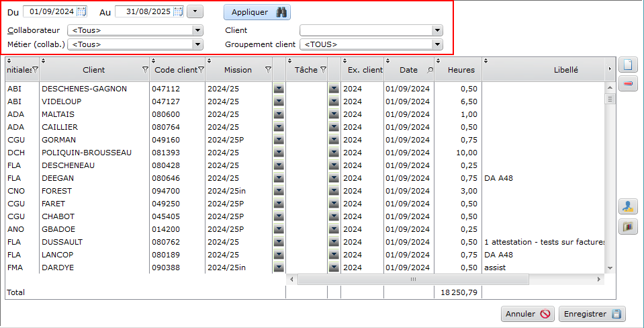Click the Appliquer button

257,12
